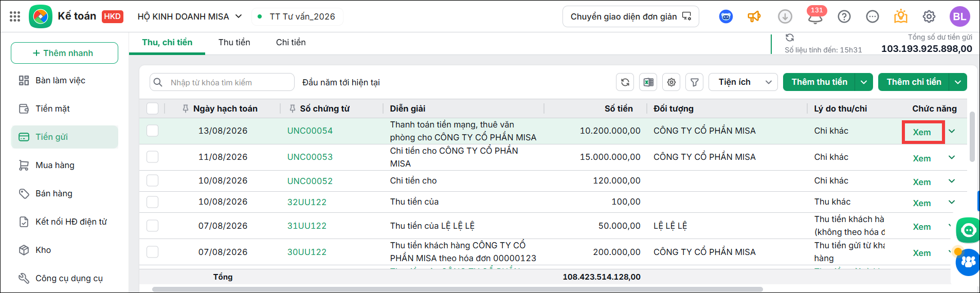980x293 pixels.
Task: Open Kết nối HĐ điện tử in sidebar
Action: tap(65, 222)
